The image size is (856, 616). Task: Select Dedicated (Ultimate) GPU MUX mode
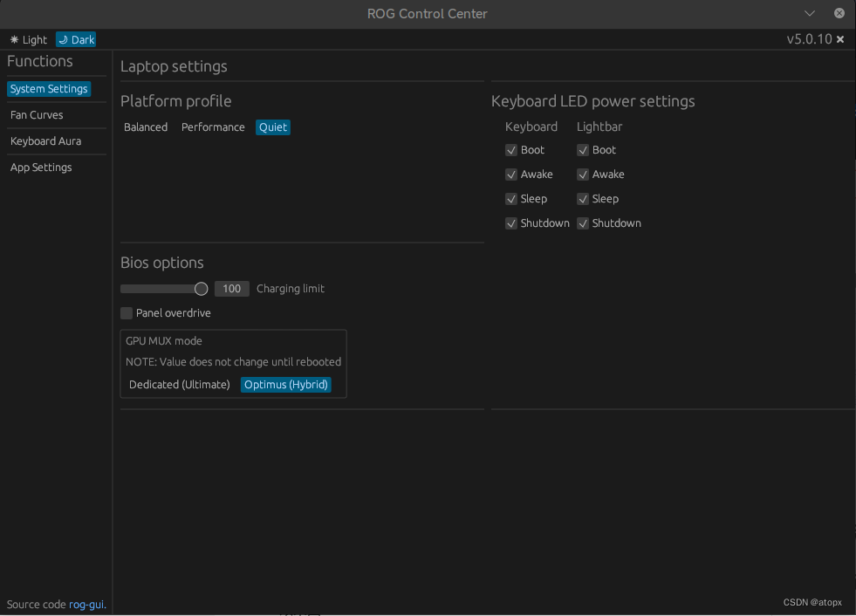coord(180,385)
